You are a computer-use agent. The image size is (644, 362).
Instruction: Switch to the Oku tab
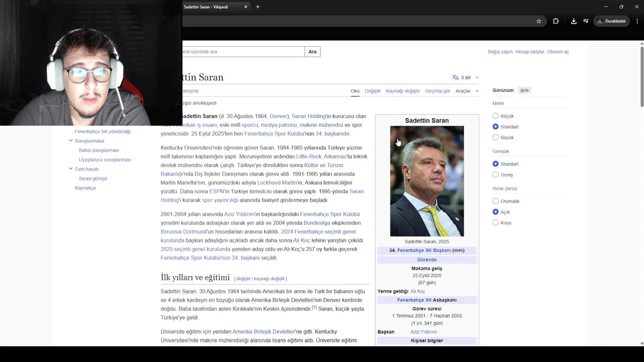point(355,91)
